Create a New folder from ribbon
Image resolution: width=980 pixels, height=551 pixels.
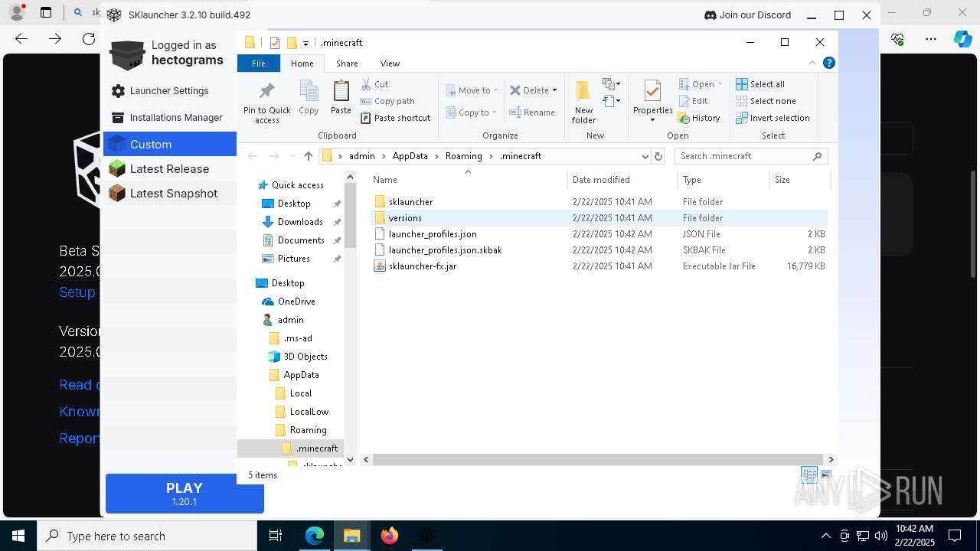(x=583, y=102)
